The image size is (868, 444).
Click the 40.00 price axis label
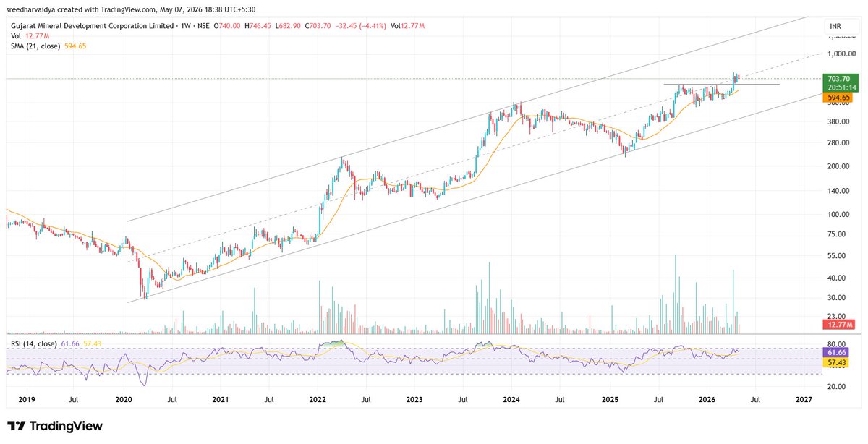point(837,278)
